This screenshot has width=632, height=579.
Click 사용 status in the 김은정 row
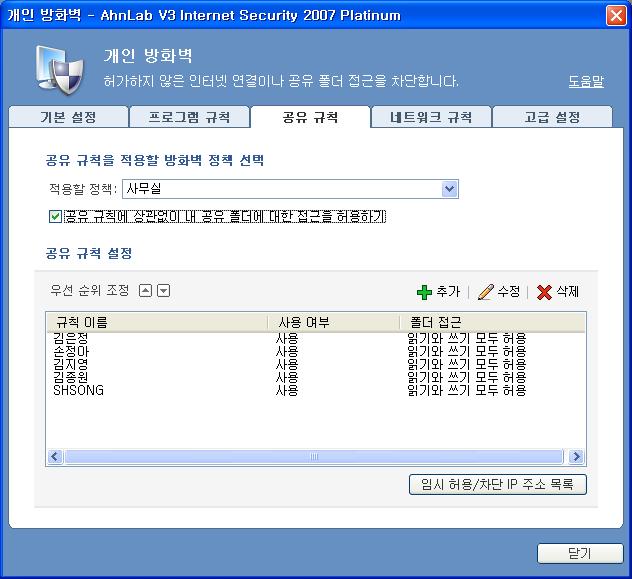pos(287,338)
